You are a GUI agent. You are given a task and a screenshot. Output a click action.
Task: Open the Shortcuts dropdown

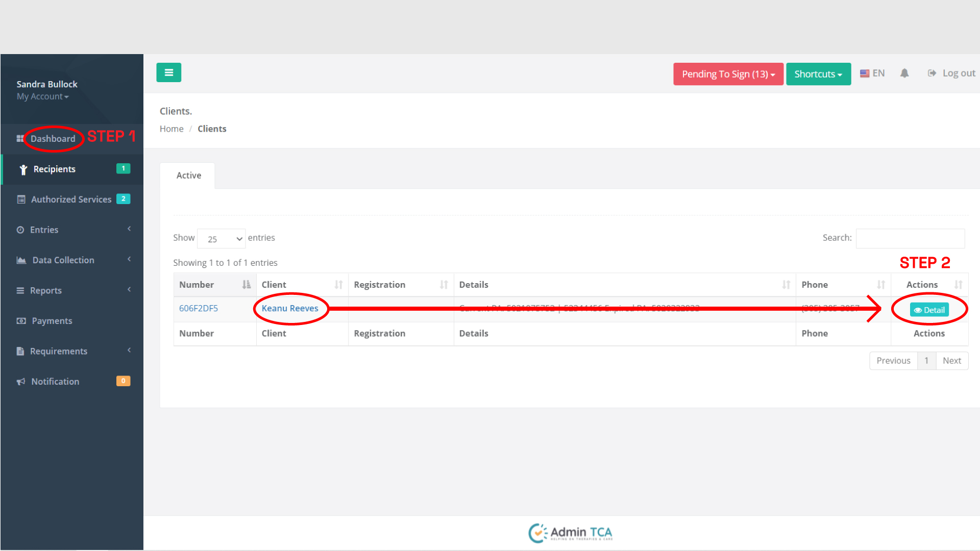point(818,74)
